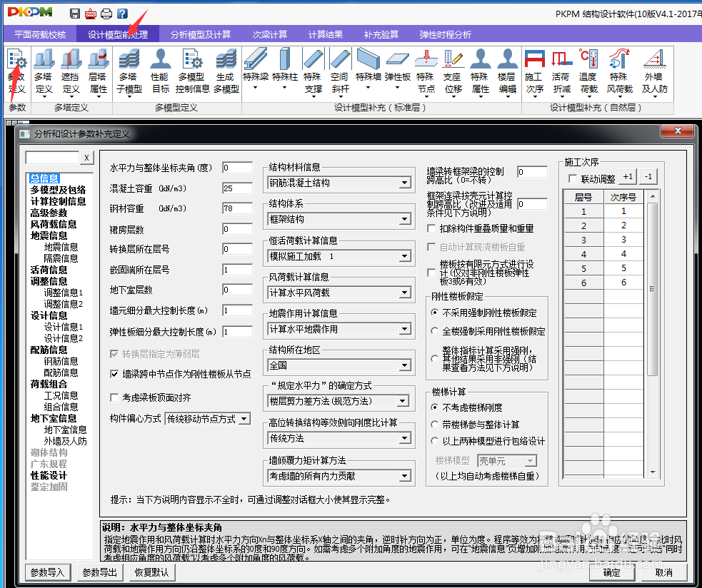Image resolution: width=702 pixels, height=588 pixels.
Task: Select 全楼强制采用刚性楼板假定 radio option
Action: click(434, 331)
